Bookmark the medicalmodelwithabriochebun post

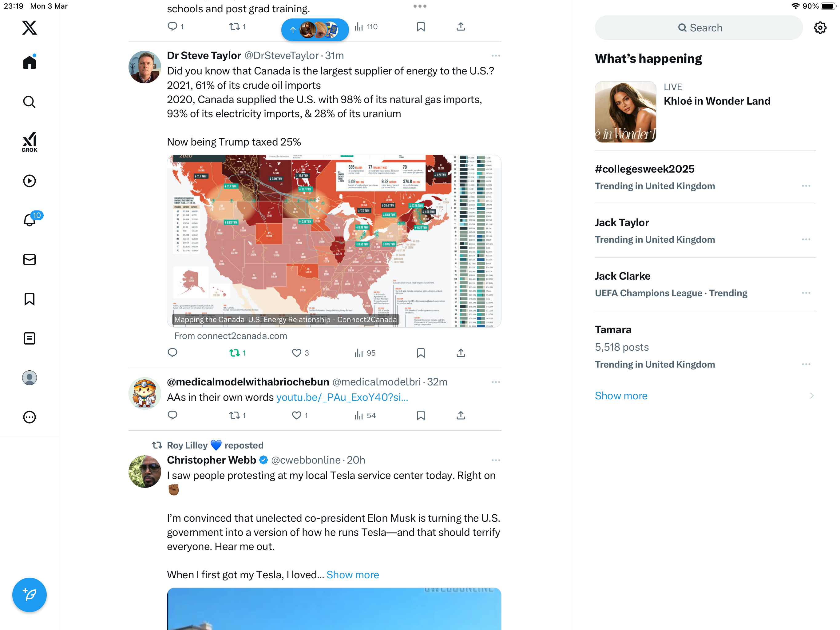(421, 415)
